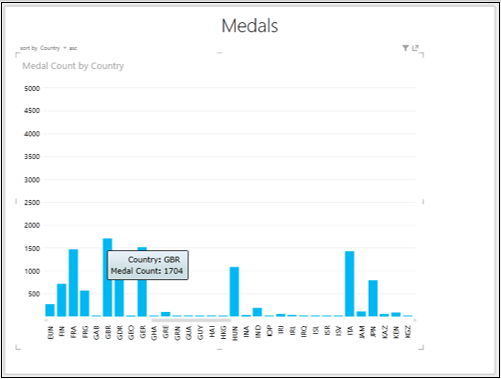Image resolution: width=501 pixels, height=379 pixels.
Task: Click the left scroll arrow
Action: (46, 320)
